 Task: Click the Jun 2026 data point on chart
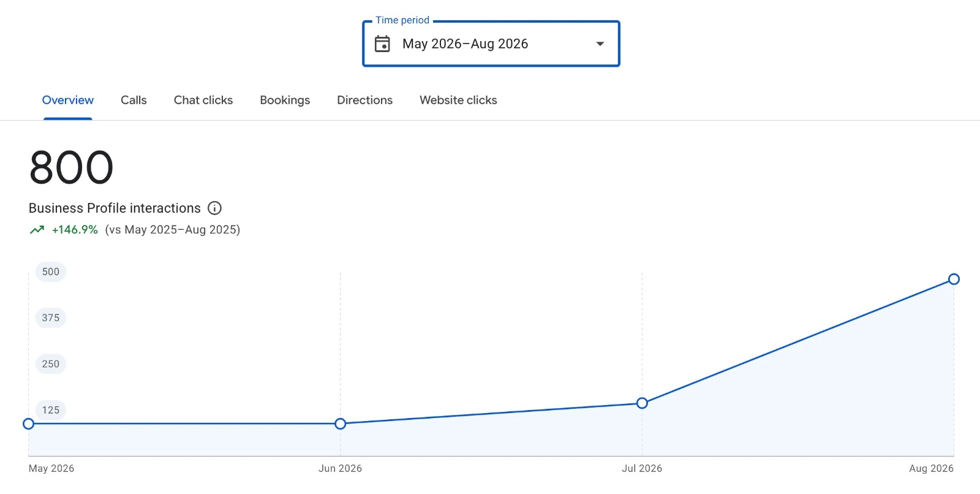coord(341,424)
